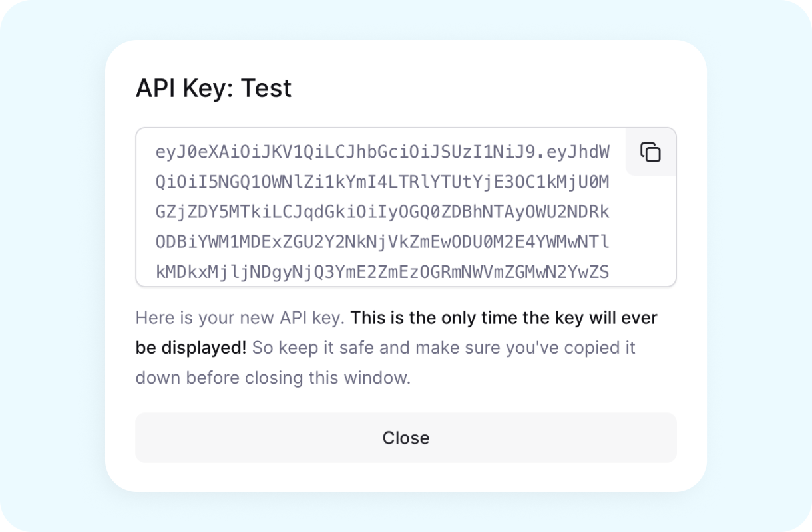Copy the API key to clipboard
This screenshot has height=532, width=812.
click(650, 152)
